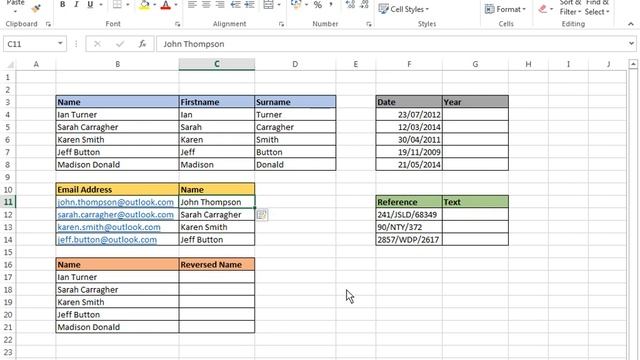Screen dimensions: 640x360
Task: Open the Format cells menu
Action: (x=505, y=9)
